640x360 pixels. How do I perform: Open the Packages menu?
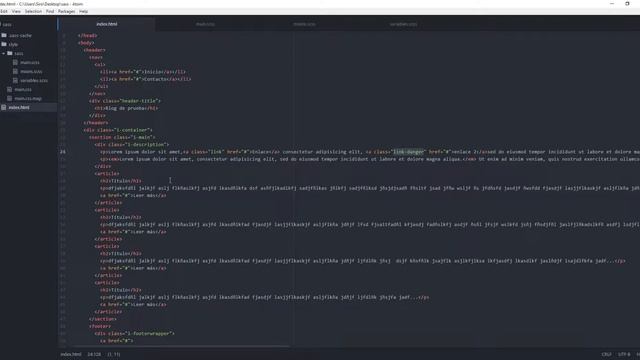click(x=67, y=11)
